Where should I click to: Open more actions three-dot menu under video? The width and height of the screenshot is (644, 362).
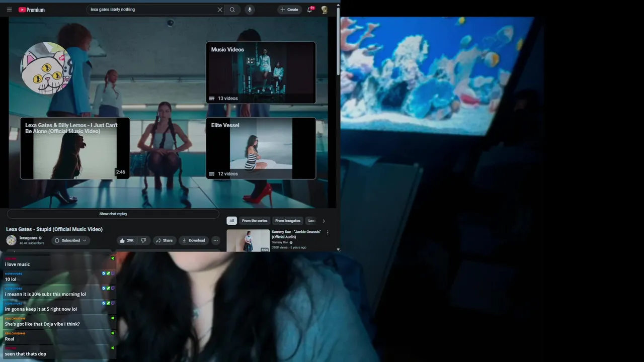215,240
